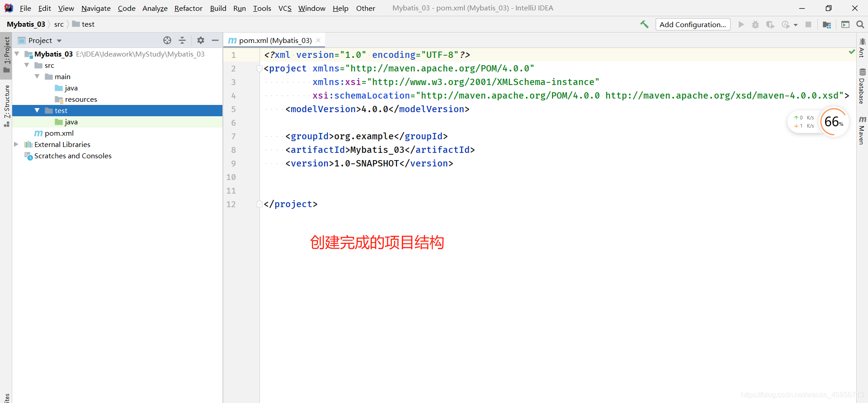Screen dimensions: 868x403
Task: Open Project Structure icon in toolbar
Action: (827, 24)
